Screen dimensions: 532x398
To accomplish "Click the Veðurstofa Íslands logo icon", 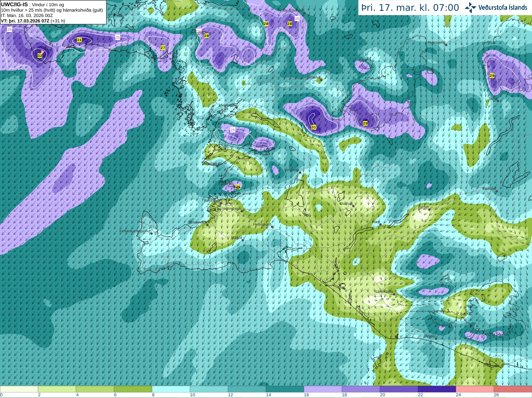I will (470, 7).
